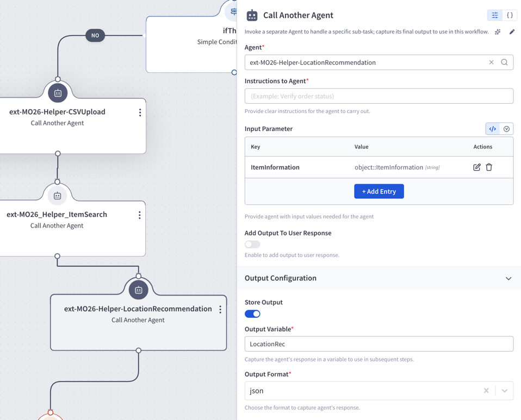This screenshot has height=420, width=521.
Task: Turn off the Store Output toggle
Action: [x=252, y=314]
